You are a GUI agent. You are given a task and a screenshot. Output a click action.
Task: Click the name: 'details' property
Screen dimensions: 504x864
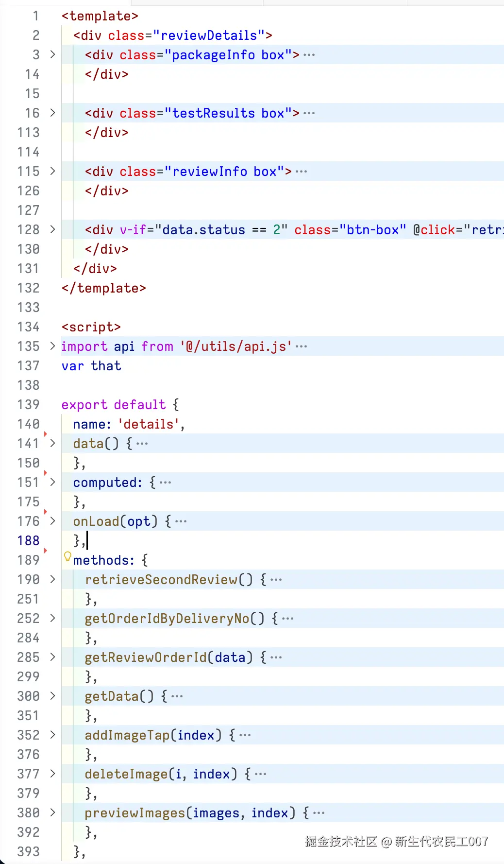(x=129, y=424)
